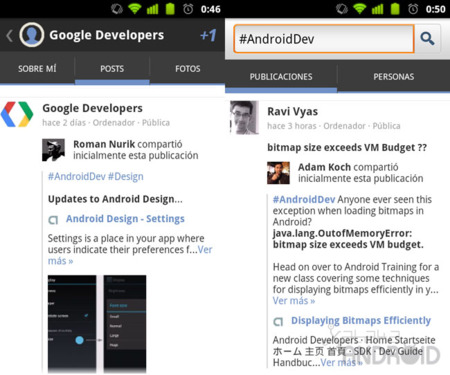450x375 pixels.
Task: Tap Adam Koch name in shared notice
Action: 324,167
